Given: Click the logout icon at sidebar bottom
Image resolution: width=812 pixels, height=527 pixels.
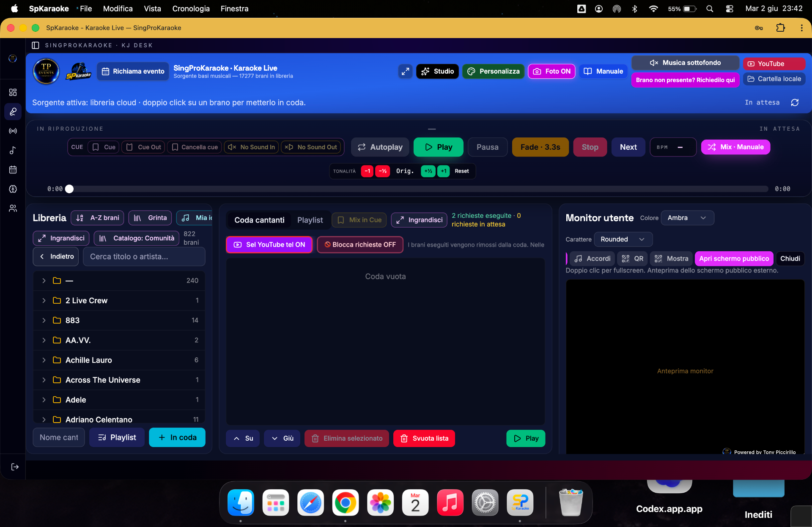Looking at the screenshot, I should [x=15, y=467].
